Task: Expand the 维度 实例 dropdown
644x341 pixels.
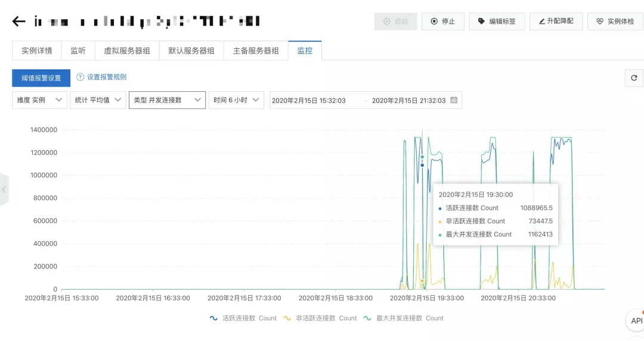Action: (x=39, y=100)
